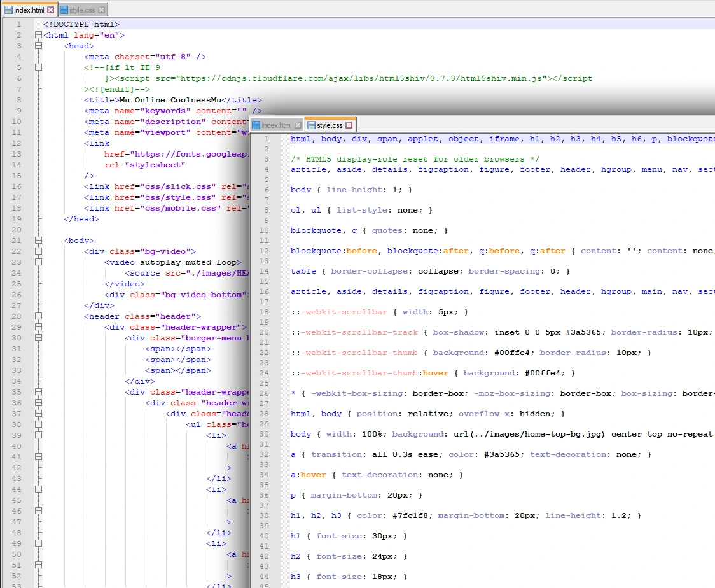Collapse the first <li> fold on line 39
Viewport: 715px width, 588px height.
(38, 435)
